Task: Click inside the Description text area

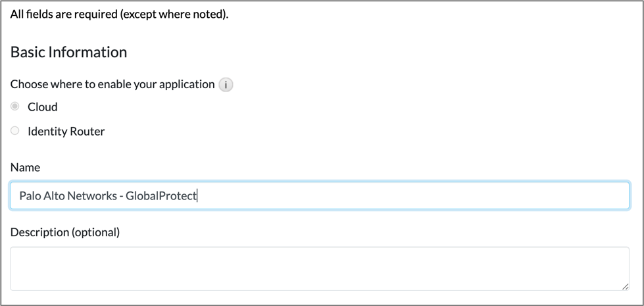Action: click(x=320, y=268)
